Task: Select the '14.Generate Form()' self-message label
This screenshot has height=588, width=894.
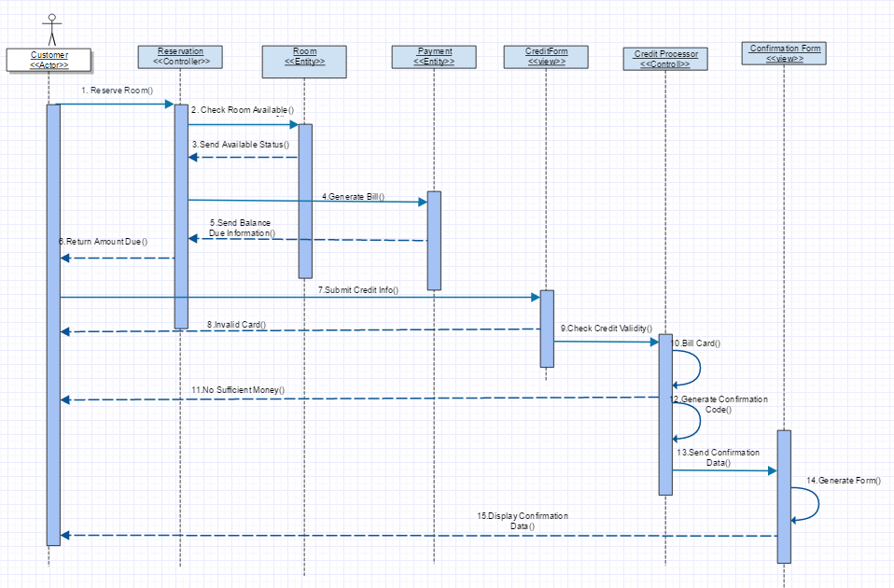Action: 844,480
